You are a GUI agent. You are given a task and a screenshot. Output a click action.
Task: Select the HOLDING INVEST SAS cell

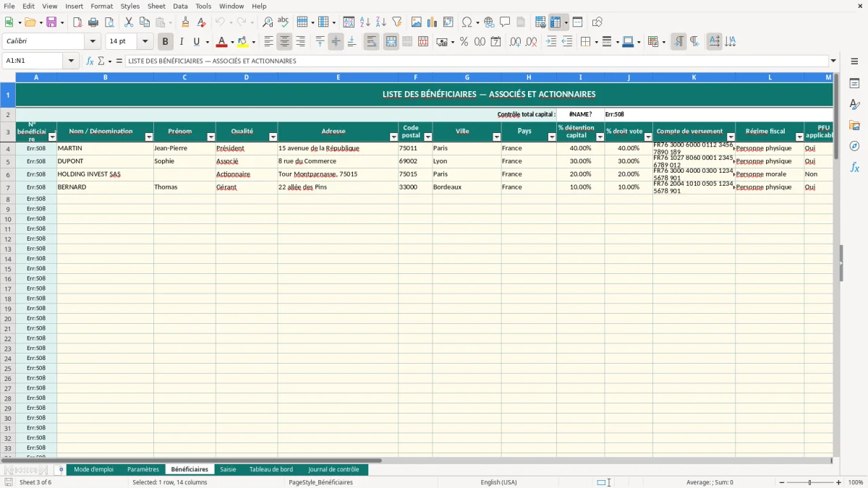[x=105, y=174]
